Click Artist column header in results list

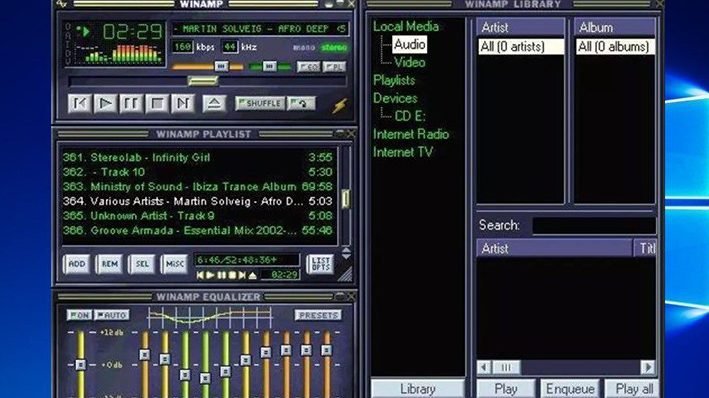coord(554,248)
